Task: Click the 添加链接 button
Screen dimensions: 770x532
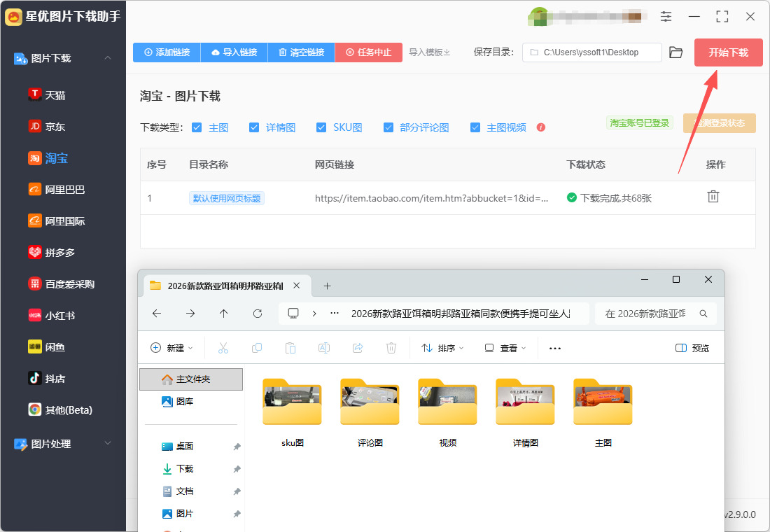Action: coord(167,52)
